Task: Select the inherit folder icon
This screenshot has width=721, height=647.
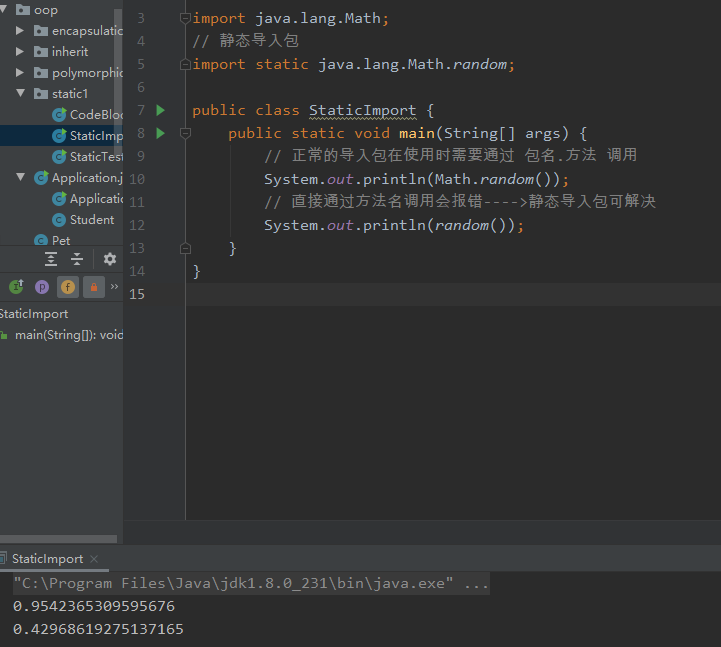Action: point(41,52)
